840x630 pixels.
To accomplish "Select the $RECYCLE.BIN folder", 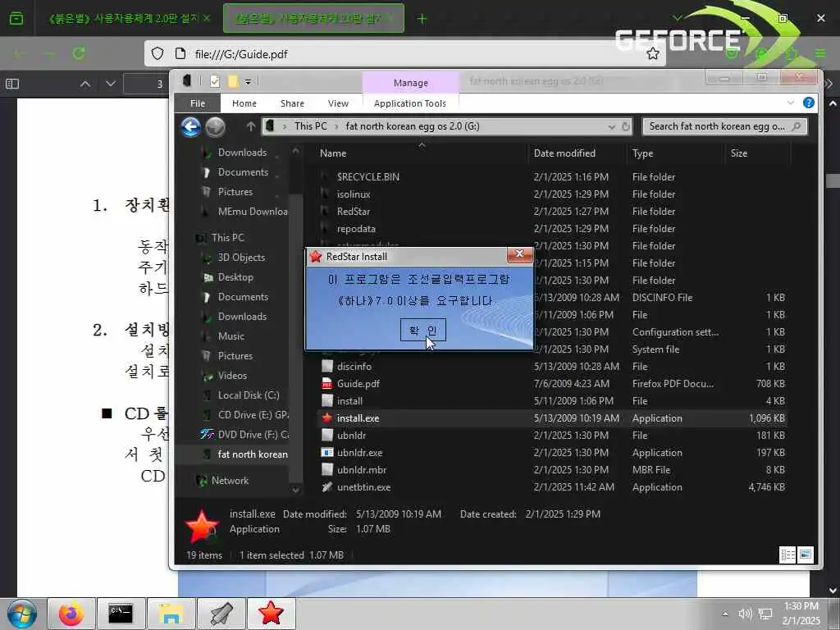I will click(x=367, y=177).
